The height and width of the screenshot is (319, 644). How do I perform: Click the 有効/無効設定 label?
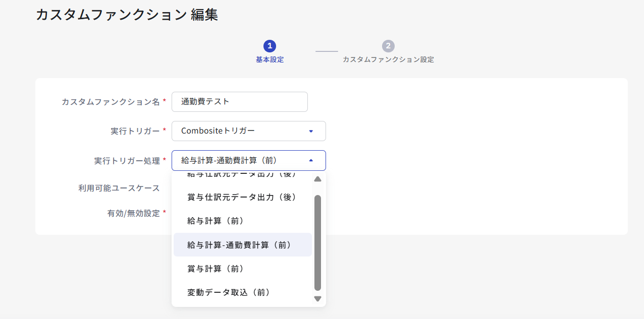(134, 213)
